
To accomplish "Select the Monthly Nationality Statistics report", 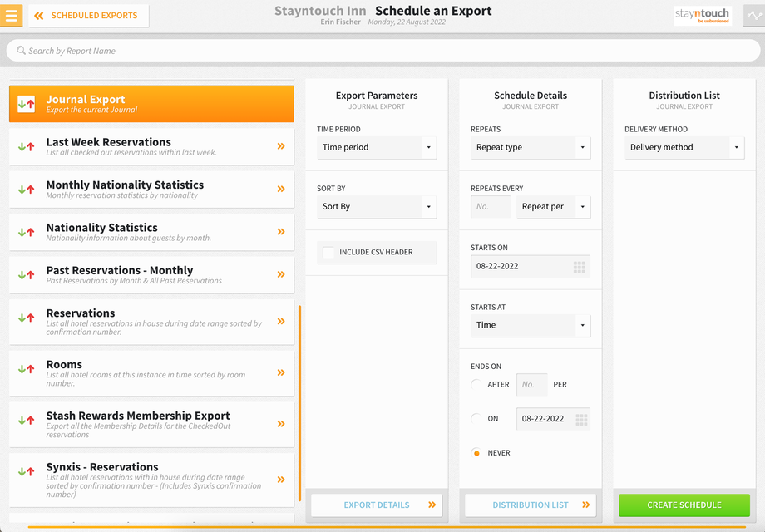I will [x=151, y=190].
